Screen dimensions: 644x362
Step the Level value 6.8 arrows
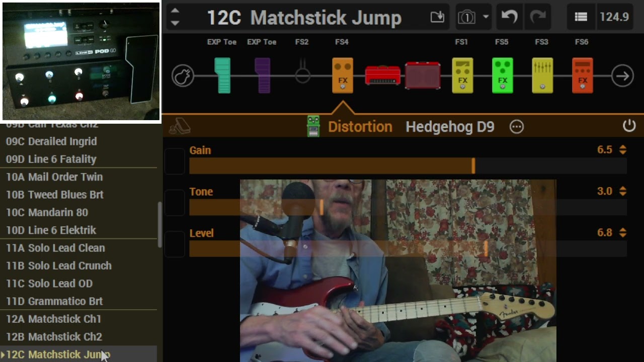(623, 232)
